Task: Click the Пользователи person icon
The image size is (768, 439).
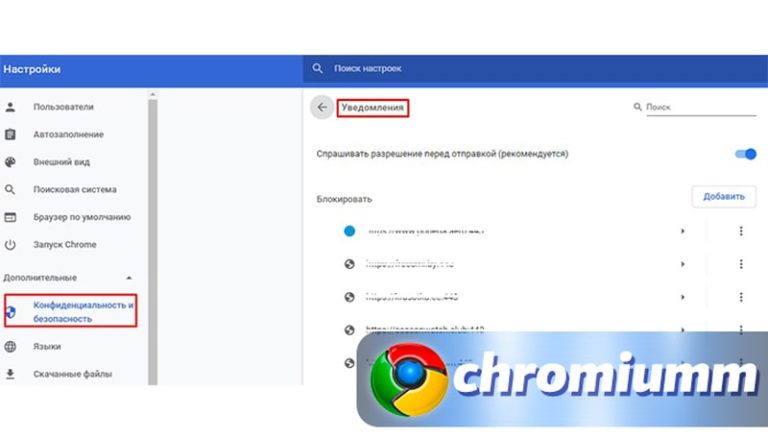Action: [x=10, y=107]
